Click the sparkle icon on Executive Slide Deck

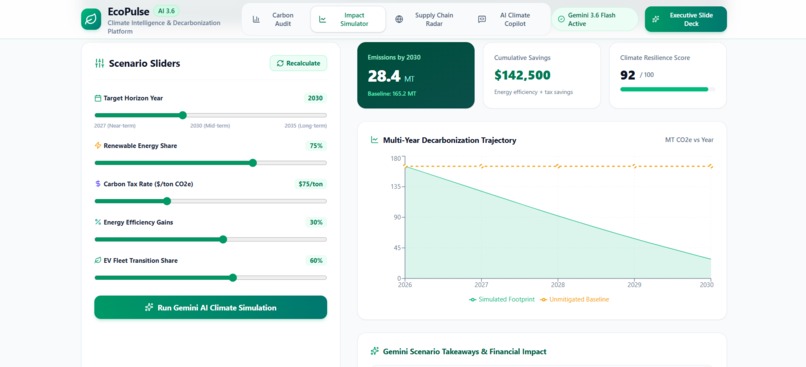coord(655,20)
